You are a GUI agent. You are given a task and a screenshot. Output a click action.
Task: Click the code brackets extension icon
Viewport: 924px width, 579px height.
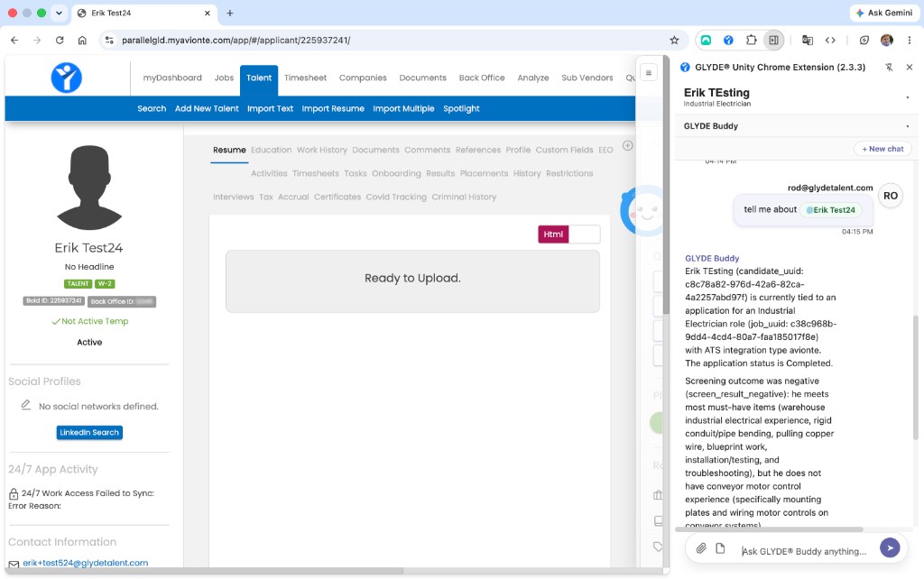(x=830, y=40)
